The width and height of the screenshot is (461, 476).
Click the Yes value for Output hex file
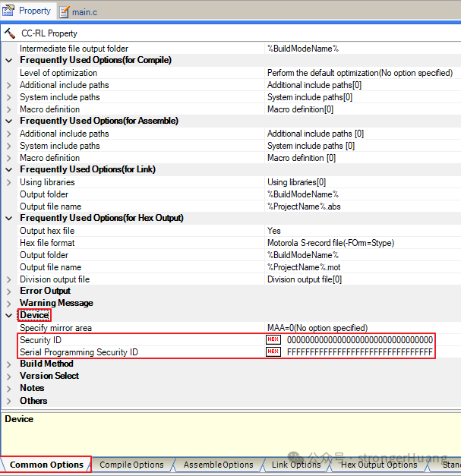pyautogui.click(x=273, y=231)
